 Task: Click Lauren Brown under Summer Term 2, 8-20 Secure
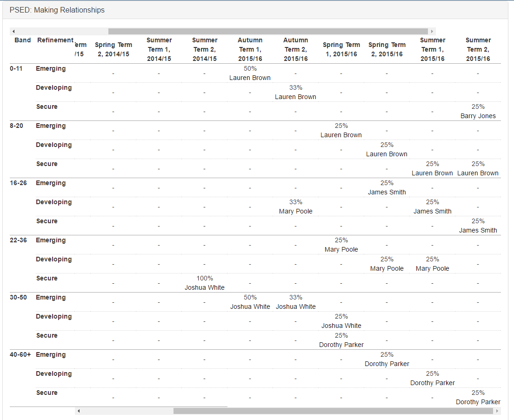coord(478,173)
